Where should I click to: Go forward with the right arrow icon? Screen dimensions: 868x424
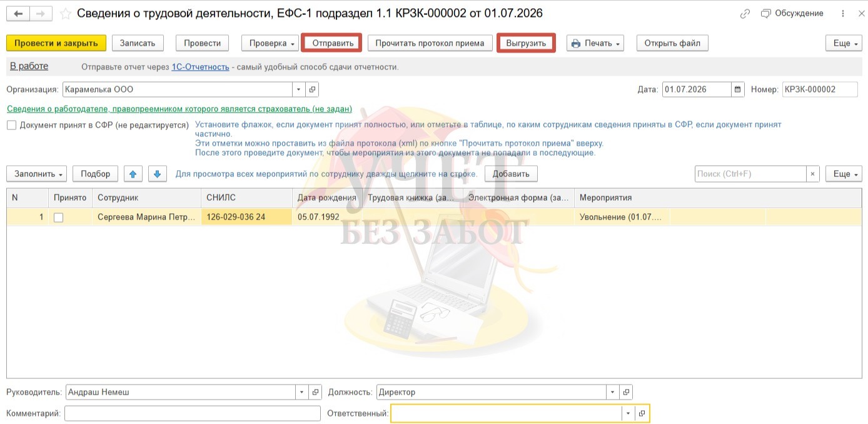40,13
